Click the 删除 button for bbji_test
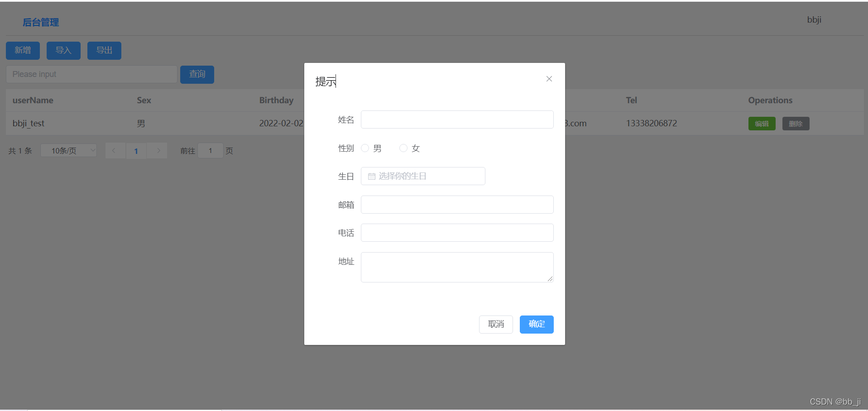This screenshot has height=411, width=868. pos(796,124)
